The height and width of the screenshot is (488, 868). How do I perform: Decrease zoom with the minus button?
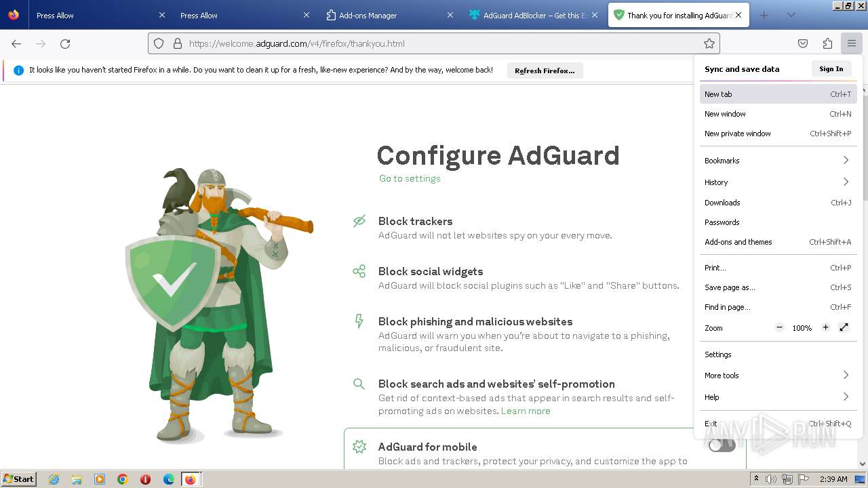coord(780,327)
